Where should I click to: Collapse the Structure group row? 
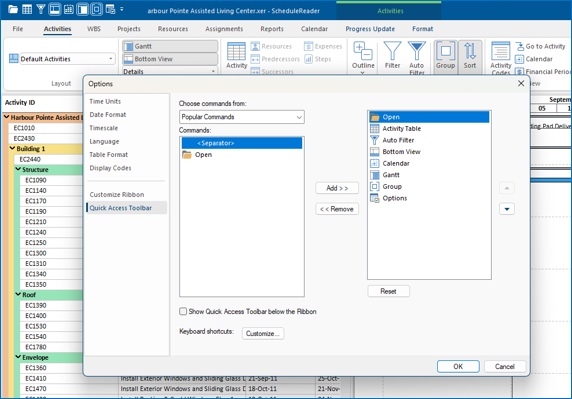(18, 169)
